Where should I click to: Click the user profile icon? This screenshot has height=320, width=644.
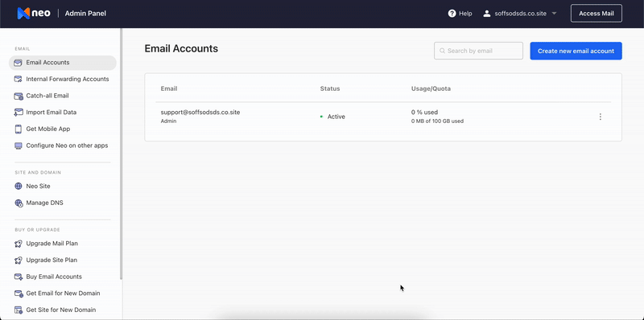(x=487, y=14)
